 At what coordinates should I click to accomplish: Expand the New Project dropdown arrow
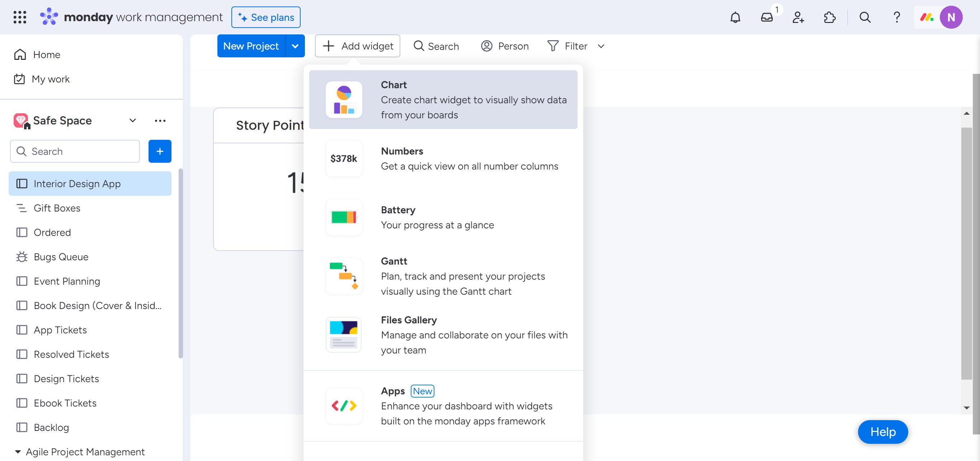coord(295,46)
